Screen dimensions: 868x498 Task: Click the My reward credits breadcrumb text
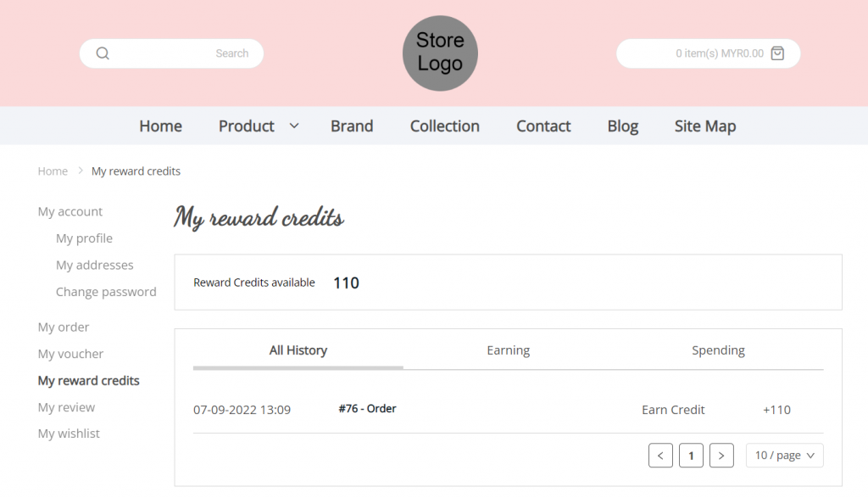pos(136,171)
